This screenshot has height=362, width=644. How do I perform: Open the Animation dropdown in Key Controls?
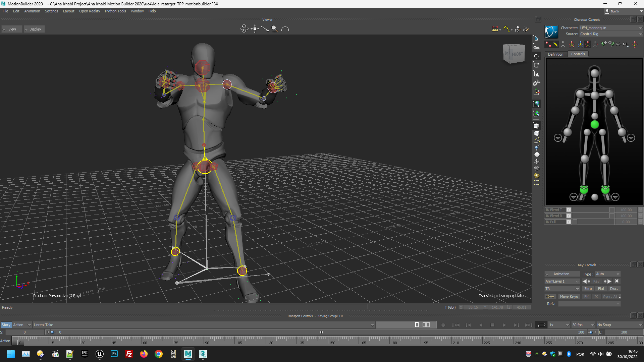pyautogui.click(x=562, y=274)
